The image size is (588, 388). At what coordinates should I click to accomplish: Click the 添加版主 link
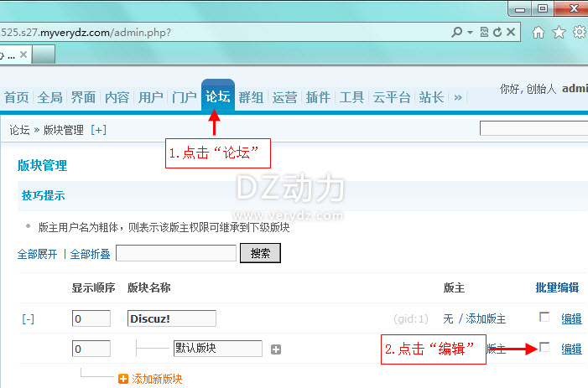coord(486,318)
